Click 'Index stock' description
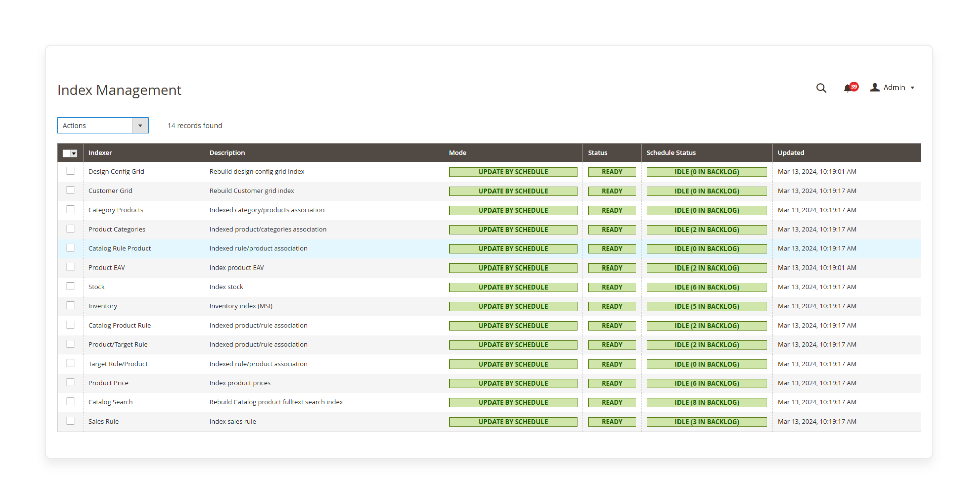The image size is (980, 504). [226, 287]
